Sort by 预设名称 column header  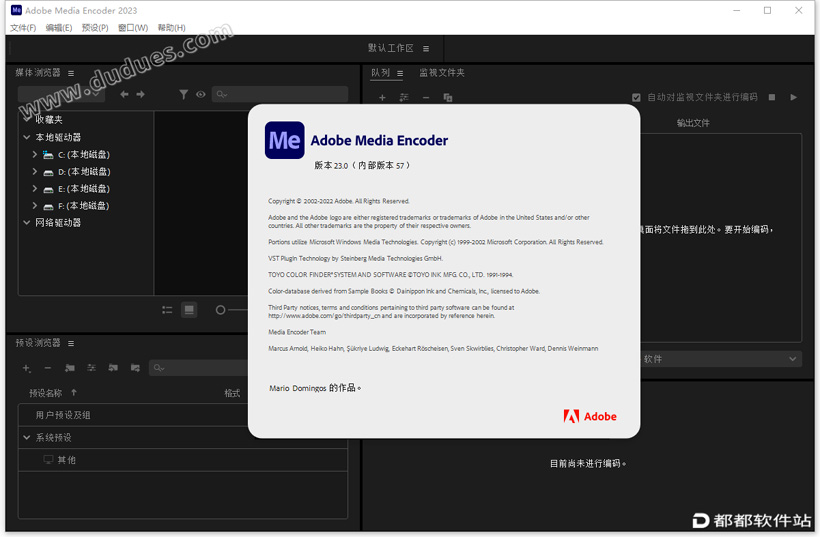(45, 393)
